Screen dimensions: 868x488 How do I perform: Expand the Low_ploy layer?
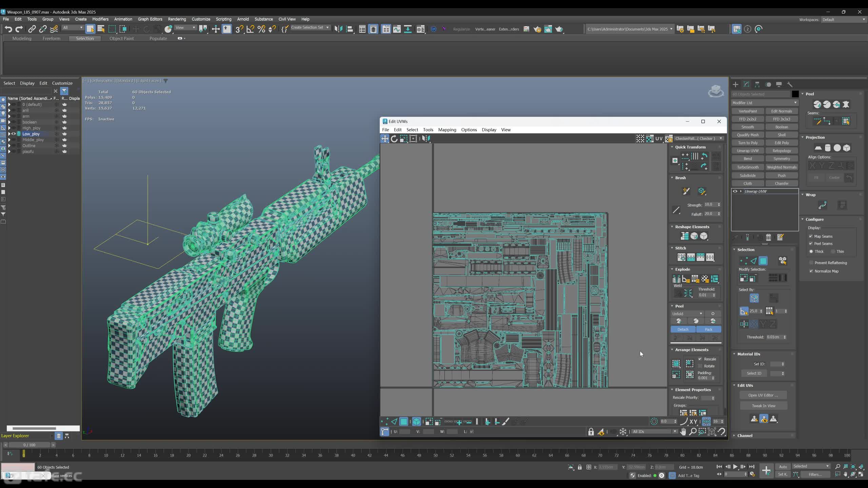9,134
